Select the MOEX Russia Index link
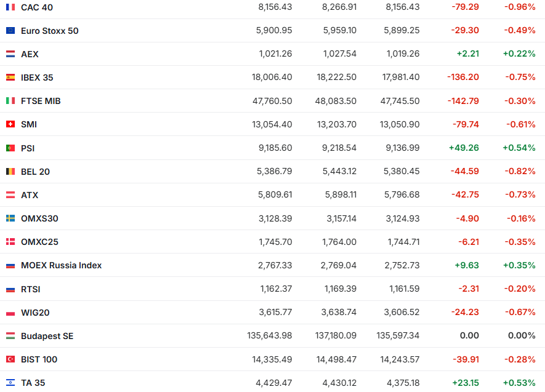The height and width of the screenshot is (392, 545). (62, 266)
